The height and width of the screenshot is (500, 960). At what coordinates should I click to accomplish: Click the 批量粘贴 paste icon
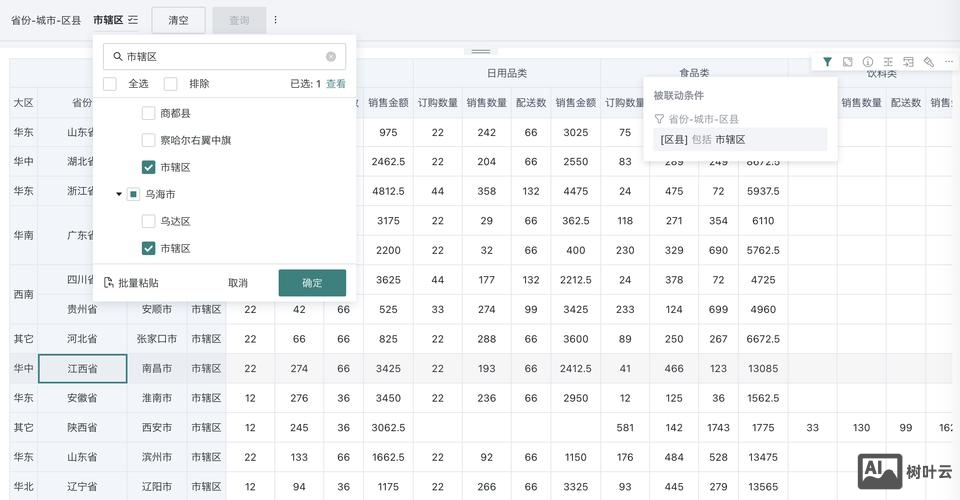[x=109, y=283]
